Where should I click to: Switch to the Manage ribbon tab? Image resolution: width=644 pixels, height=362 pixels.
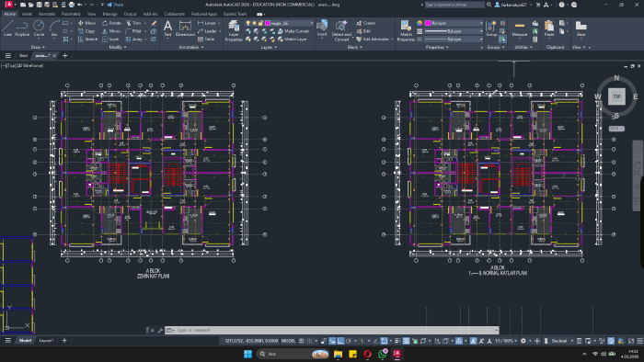[x=109, y=14]
